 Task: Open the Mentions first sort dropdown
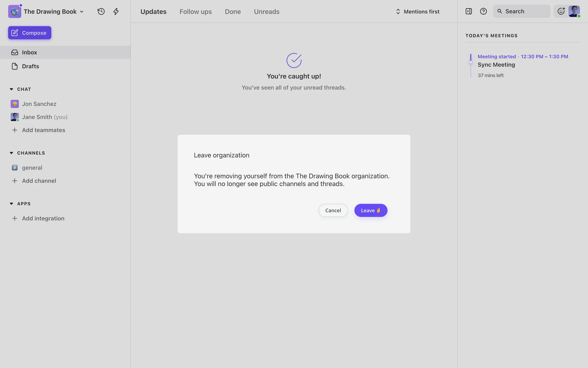coord(417,12)
